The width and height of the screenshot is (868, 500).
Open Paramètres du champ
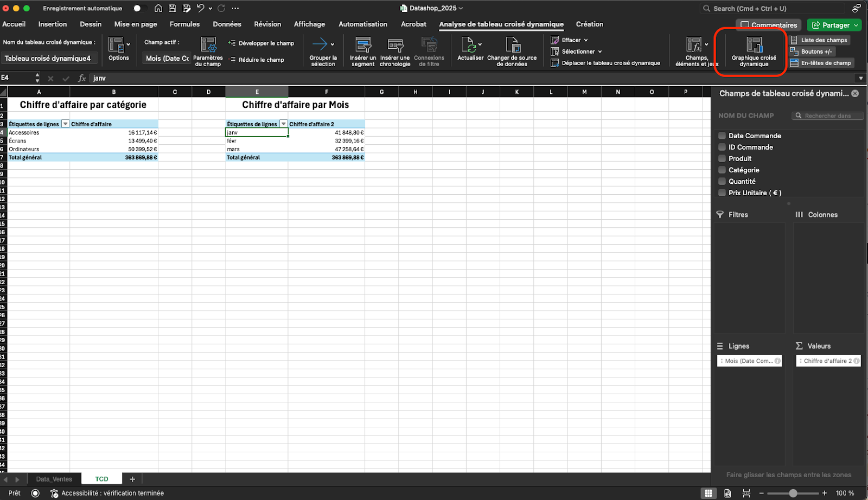pyautogui.click(x=208, y=52)
